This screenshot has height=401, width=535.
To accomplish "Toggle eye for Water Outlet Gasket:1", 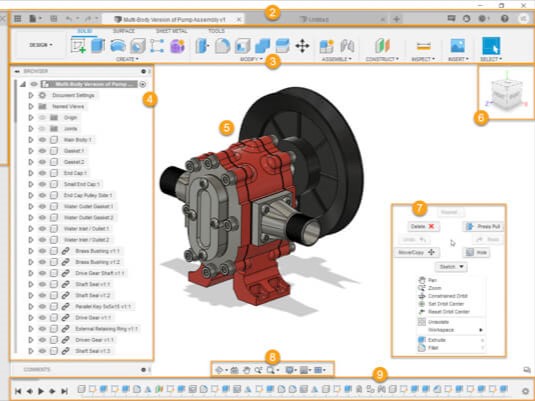I will [x=42, y=206].
